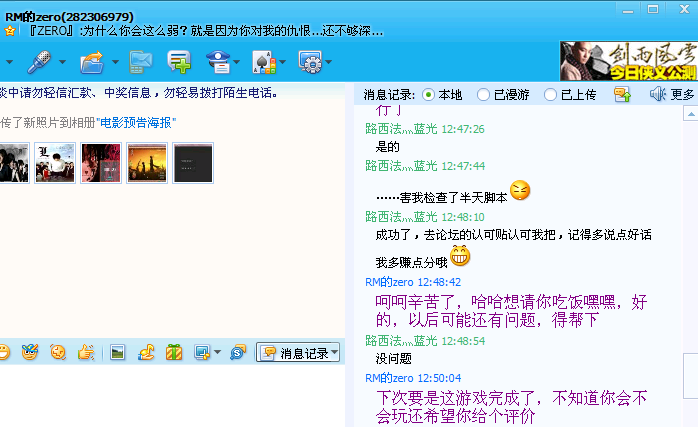
Task: Open album link 电影预告海报
Action: point(136,123)
